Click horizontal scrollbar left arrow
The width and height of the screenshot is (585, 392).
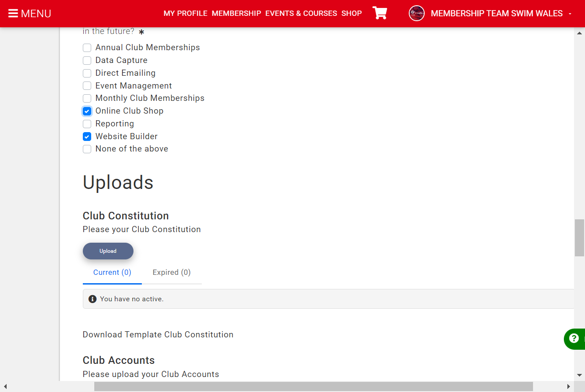coord(5,387)
